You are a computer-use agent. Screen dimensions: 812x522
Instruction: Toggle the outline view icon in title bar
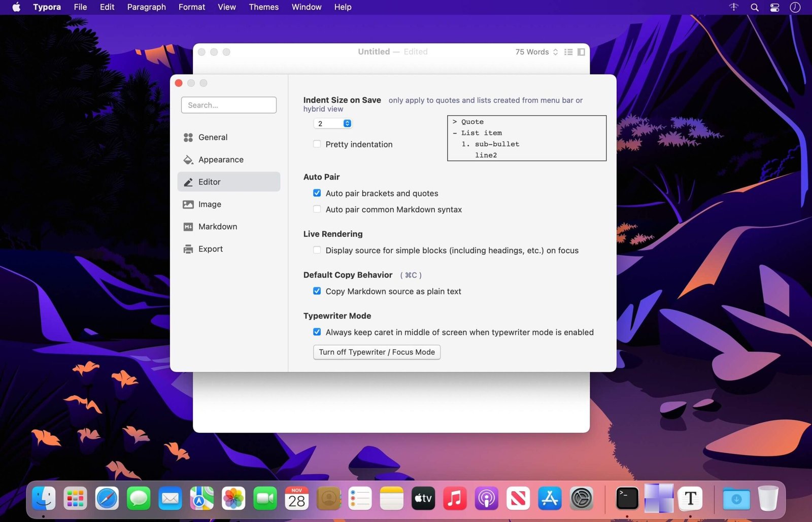[x=568, y=52]
